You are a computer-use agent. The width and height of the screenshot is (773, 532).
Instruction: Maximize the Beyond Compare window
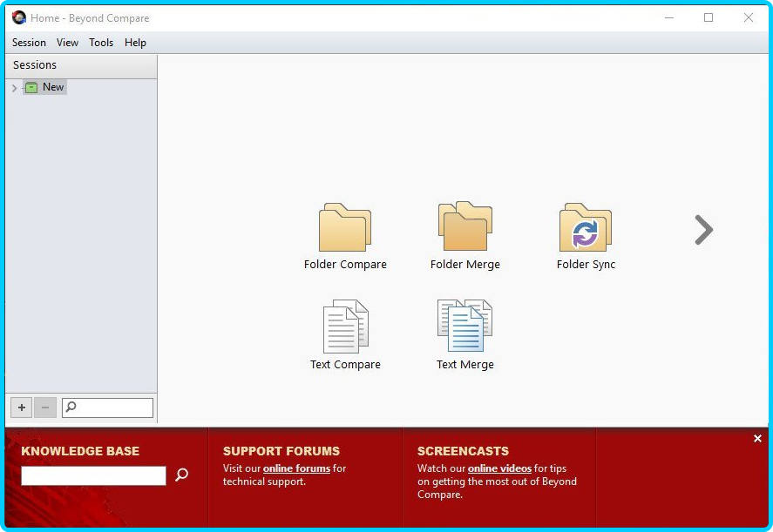click(709, 17)
